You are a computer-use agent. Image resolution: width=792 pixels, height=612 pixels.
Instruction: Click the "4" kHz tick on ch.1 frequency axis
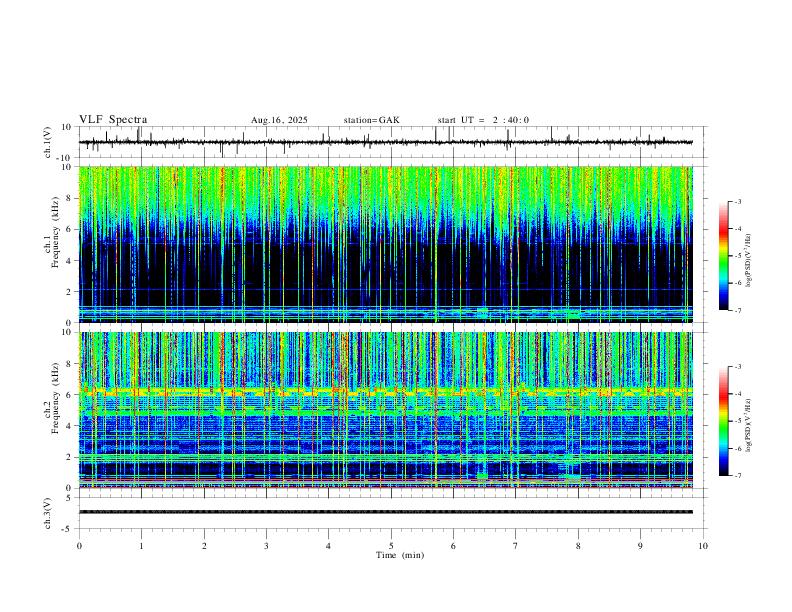(69, 261)
